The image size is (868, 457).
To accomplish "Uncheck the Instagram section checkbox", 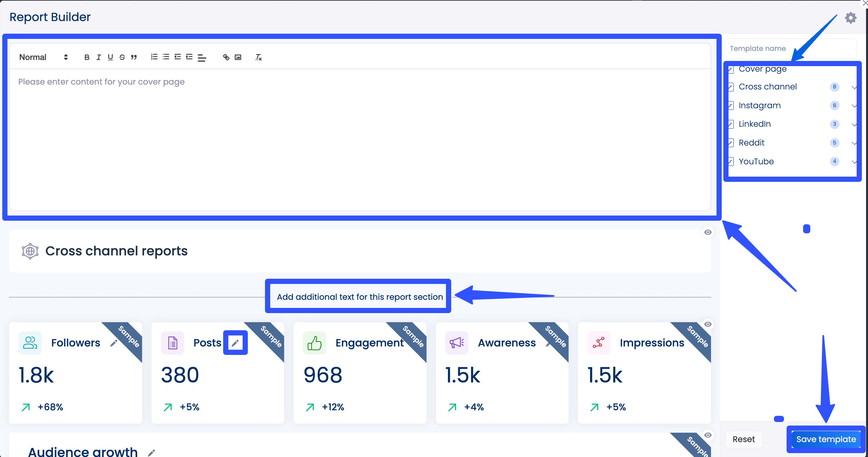I will 731,106.
